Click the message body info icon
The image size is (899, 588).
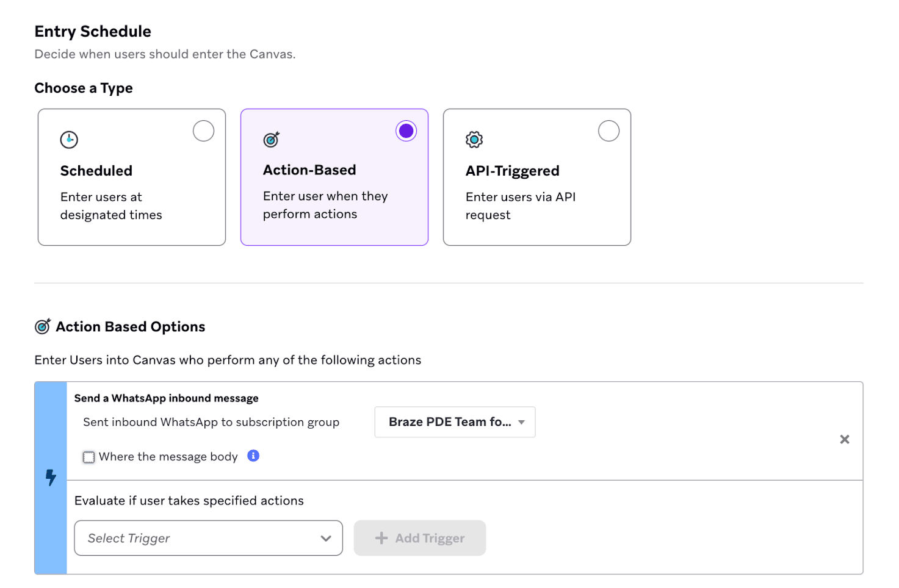[253, 456]
